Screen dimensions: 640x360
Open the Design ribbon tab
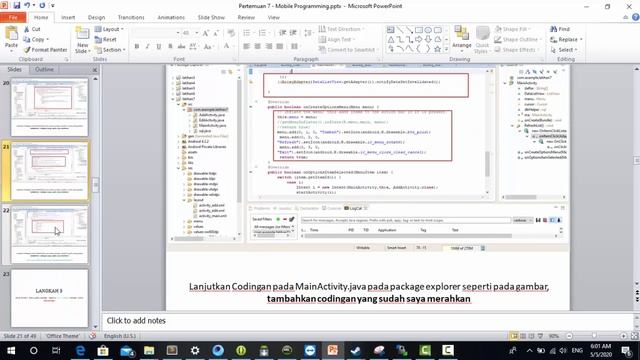click(x=96, y=18)
